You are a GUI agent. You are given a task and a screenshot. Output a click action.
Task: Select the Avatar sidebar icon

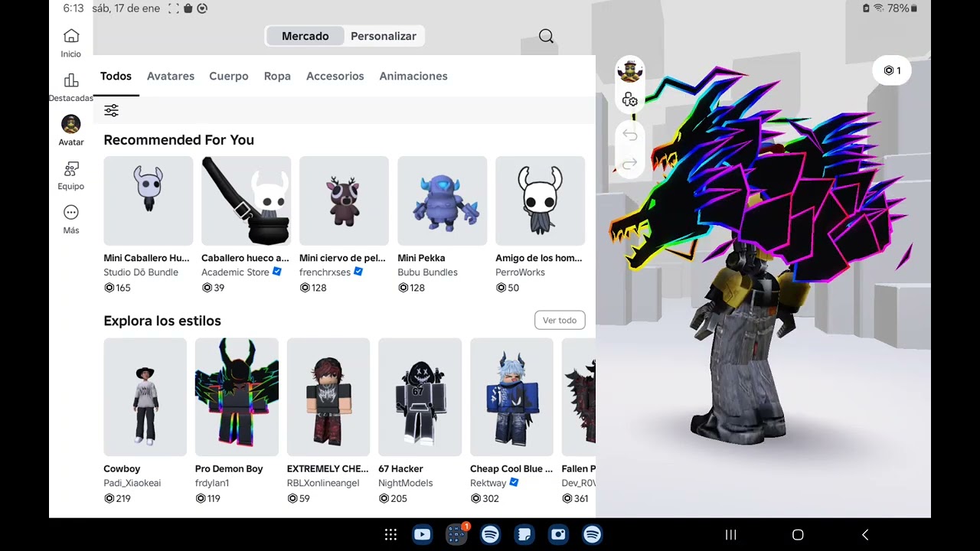click(71, 124)
